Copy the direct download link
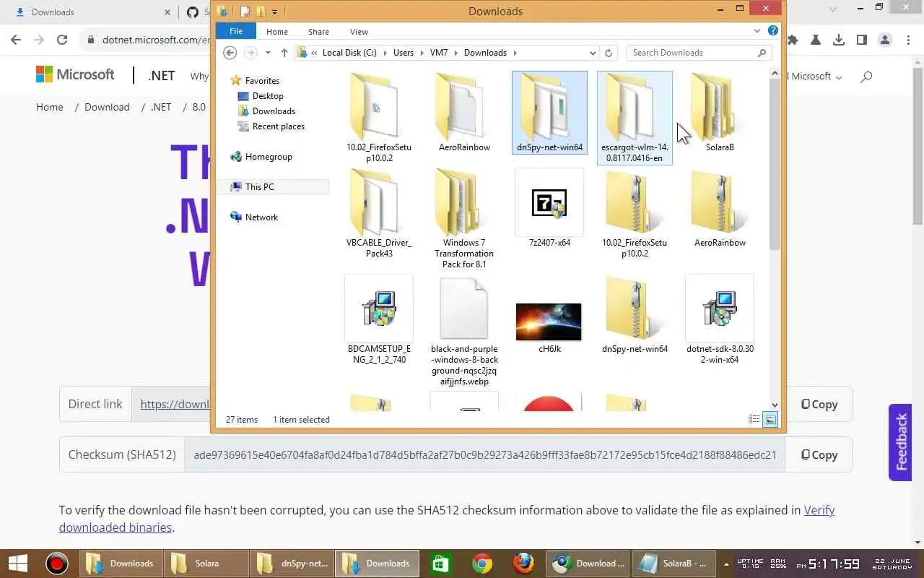 click(819, 405)
